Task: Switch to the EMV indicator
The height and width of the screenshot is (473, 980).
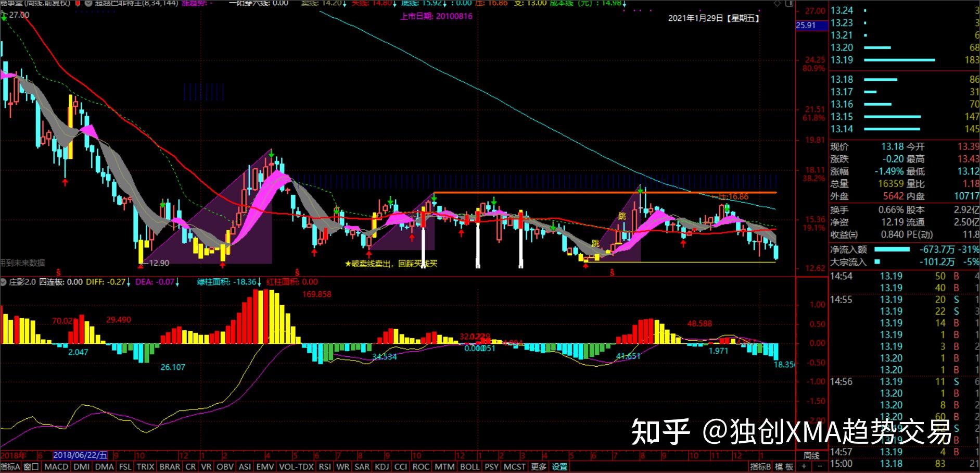Action: click(265, 467)
